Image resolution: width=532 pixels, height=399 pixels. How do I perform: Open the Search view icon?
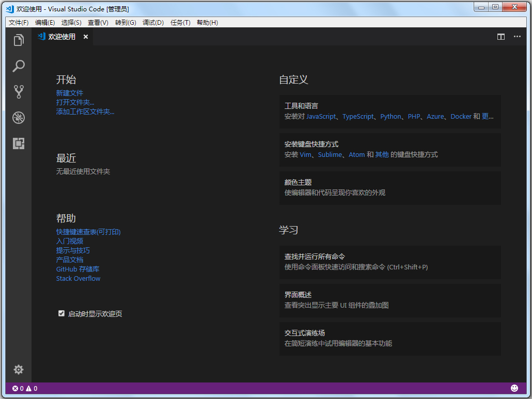pos(19,66)
